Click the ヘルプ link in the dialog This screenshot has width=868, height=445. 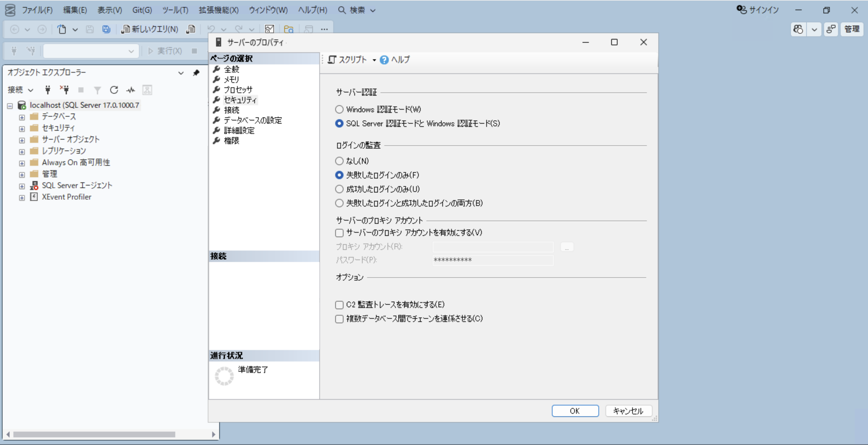[399, 60]
